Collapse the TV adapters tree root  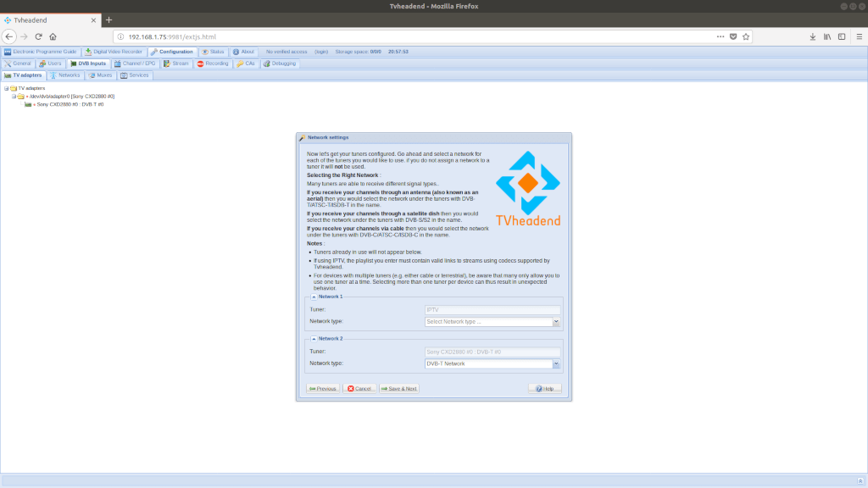click(6, 88)
